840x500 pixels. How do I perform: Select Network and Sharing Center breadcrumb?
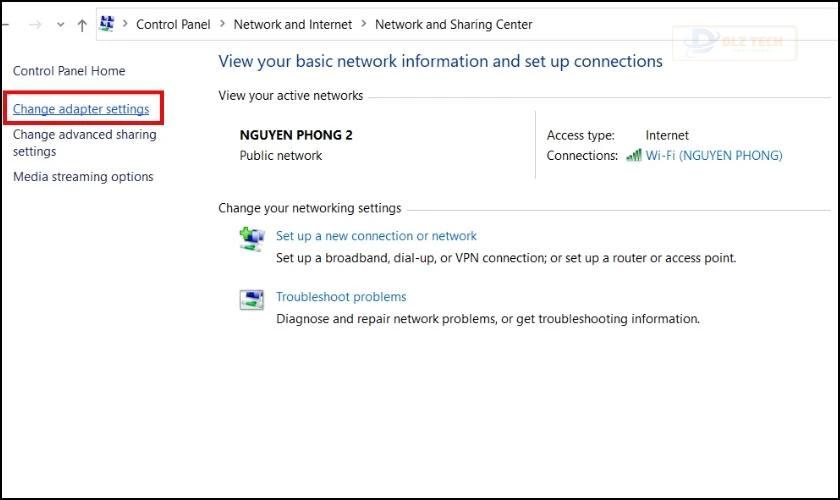453,25
